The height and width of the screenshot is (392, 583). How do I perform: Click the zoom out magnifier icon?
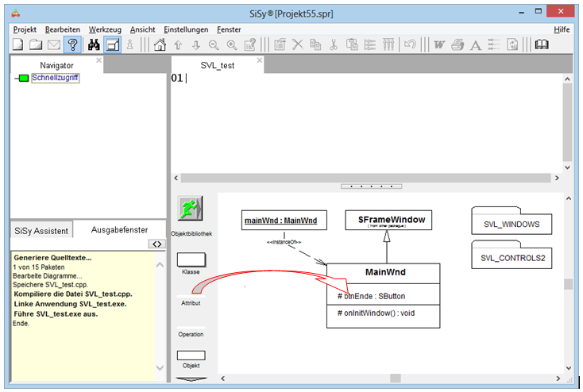click(x=214, y=45)
